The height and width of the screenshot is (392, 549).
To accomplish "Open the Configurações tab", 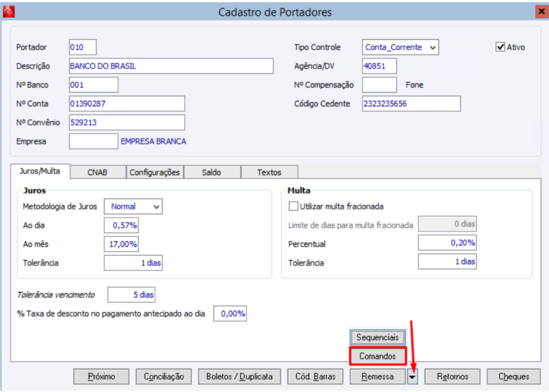I will click(x=154, y=172).
